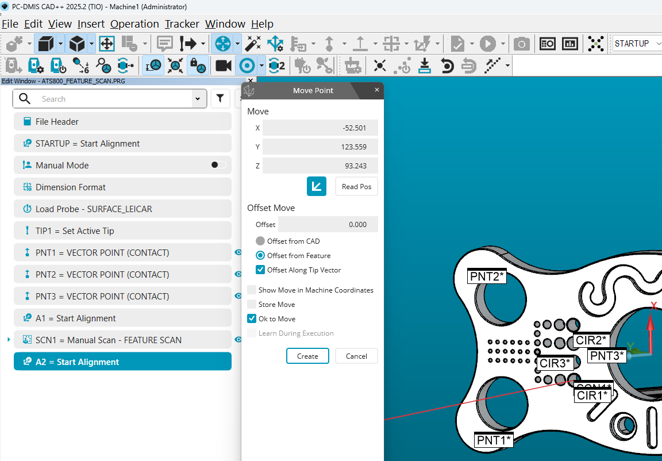Image resolution: width=662 pixels, height=461 pixels.
Task: Click the speech bubble comment icon
Action: click(x=165, y=43)
